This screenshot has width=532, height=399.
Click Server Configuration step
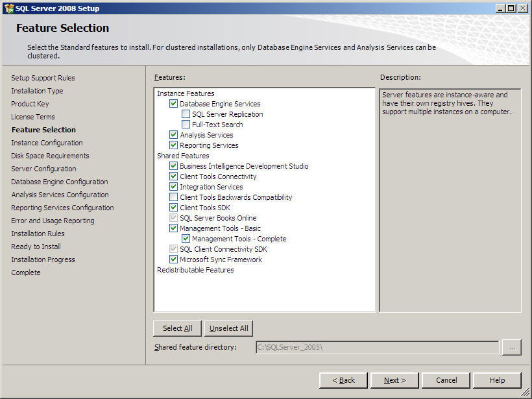43,169
